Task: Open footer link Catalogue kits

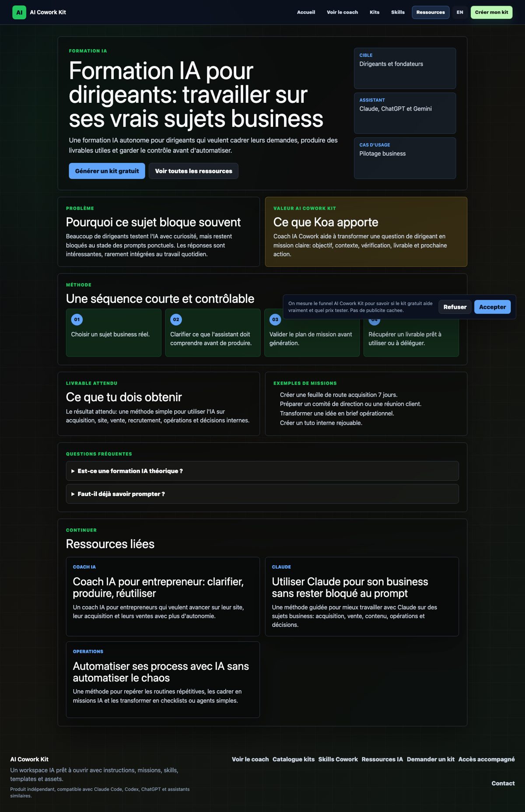Action: pos(294,759)
